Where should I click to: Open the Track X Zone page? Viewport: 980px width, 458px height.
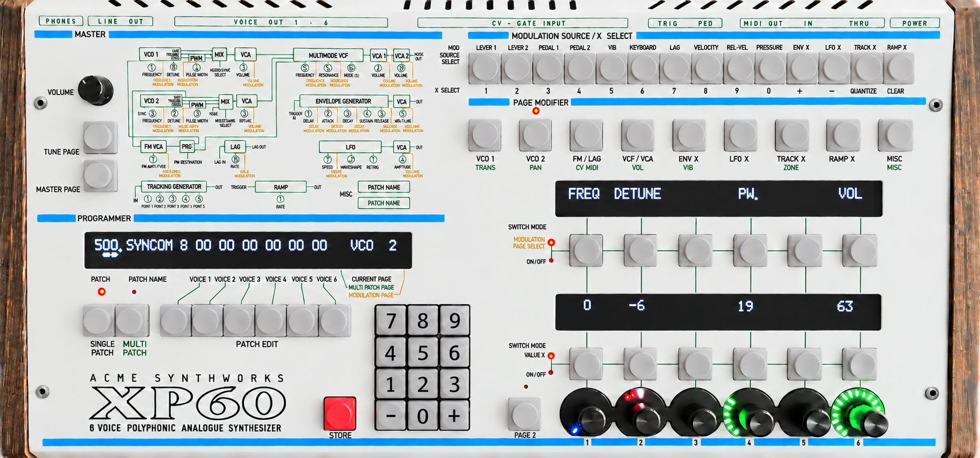point(792,135)
